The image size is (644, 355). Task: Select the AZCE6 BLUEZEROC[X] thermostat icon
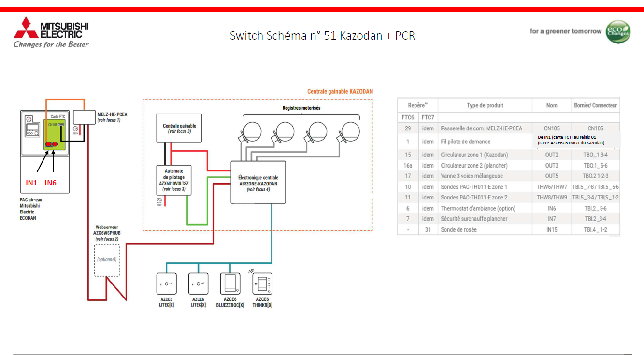click(x=230, y=284)
